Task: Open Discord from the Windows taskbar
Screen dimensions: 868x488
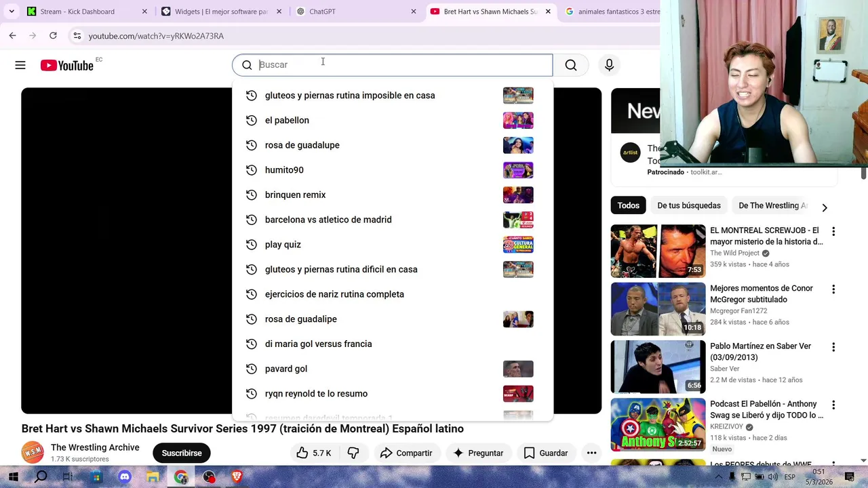Action: pos(125,477)
